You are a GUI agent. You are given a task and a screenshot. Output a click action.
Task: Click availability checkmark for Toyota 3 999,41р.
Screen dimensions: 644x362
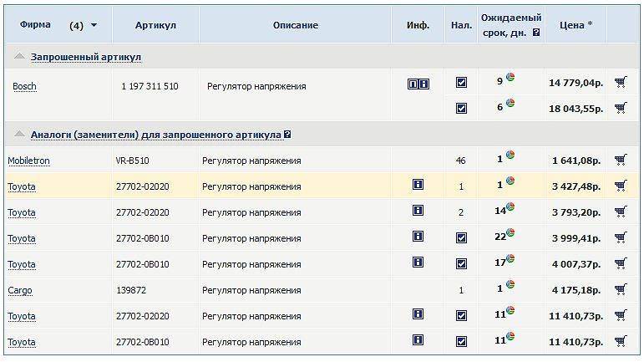point(461,238)
